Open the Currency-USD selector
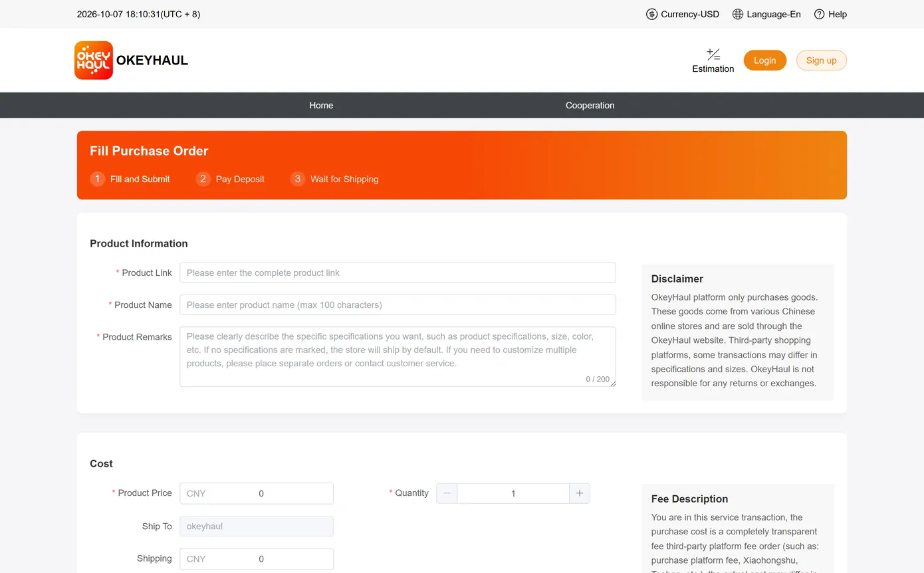This screenshot has height=573, width=924. (683, 14)
